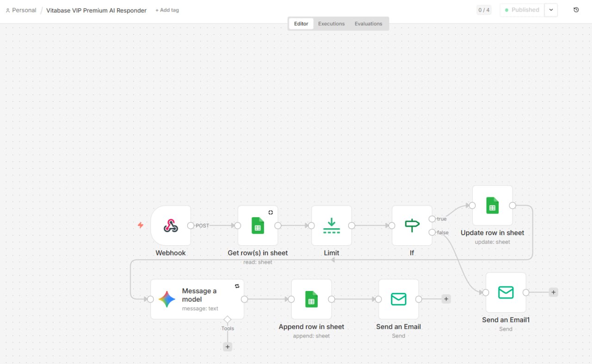
Task: Click the false output connector of If
Action: pyautogui.click(x=432, y=232)
